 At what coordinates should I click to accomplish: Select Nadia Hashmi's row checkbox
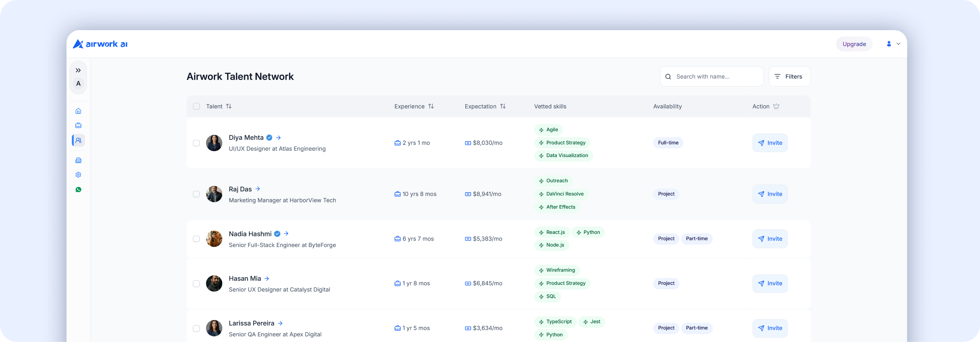(196, 239)
